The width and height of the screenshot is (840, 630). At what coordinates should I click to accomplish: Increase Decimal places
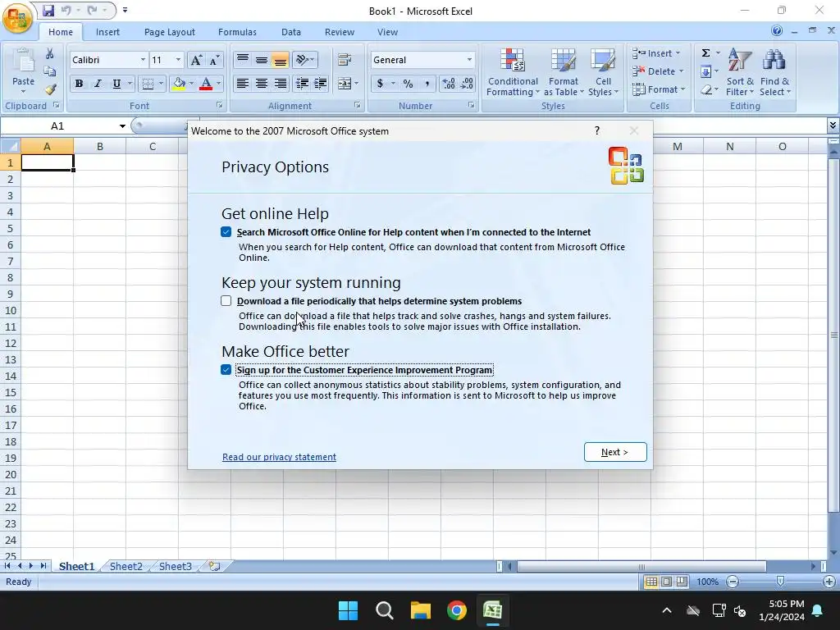tap(449, 84)
